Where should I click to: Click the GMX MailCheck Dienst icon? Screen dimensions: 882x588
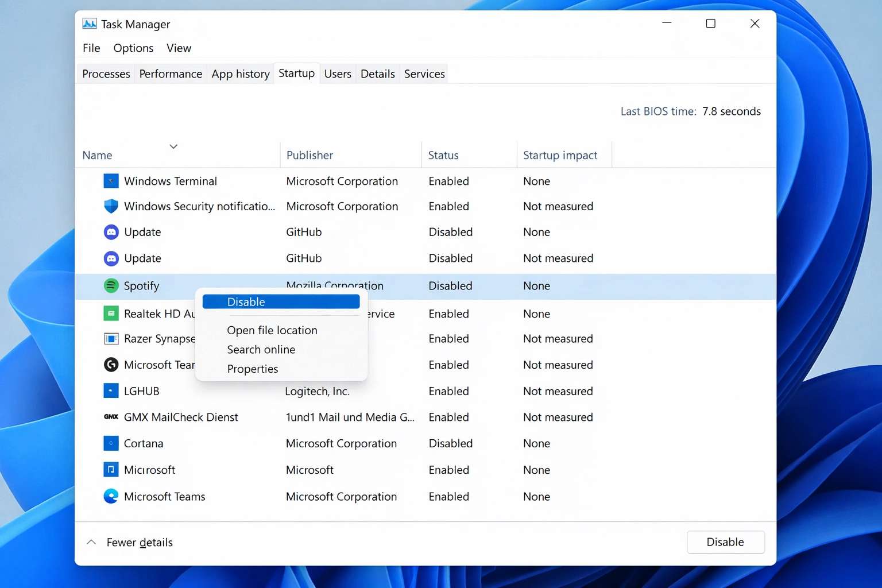[x=111, y=417]
